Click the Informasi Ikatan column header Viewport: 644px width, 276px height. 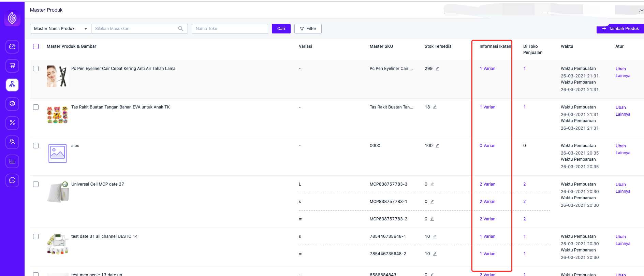(495, 46)
